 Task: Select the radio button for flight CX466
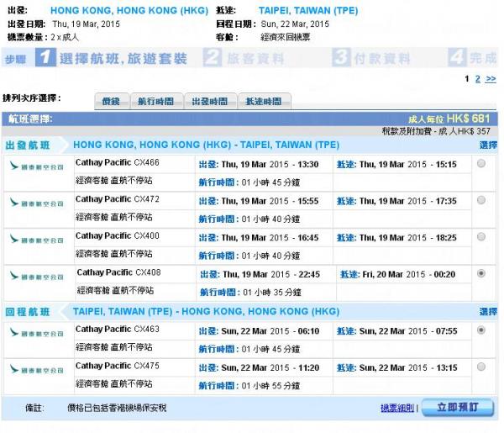click(x=480, y=165)
